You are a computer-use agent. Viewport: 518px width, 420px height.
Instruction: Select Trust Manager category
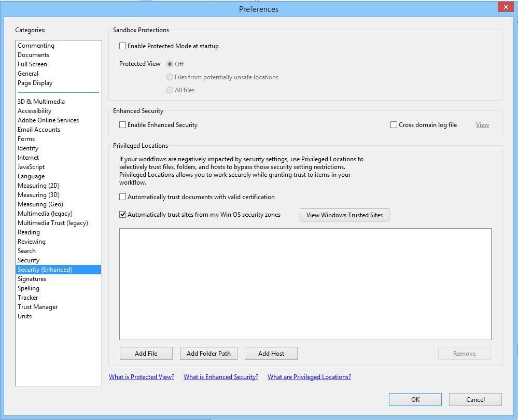[x=59, y=307]
